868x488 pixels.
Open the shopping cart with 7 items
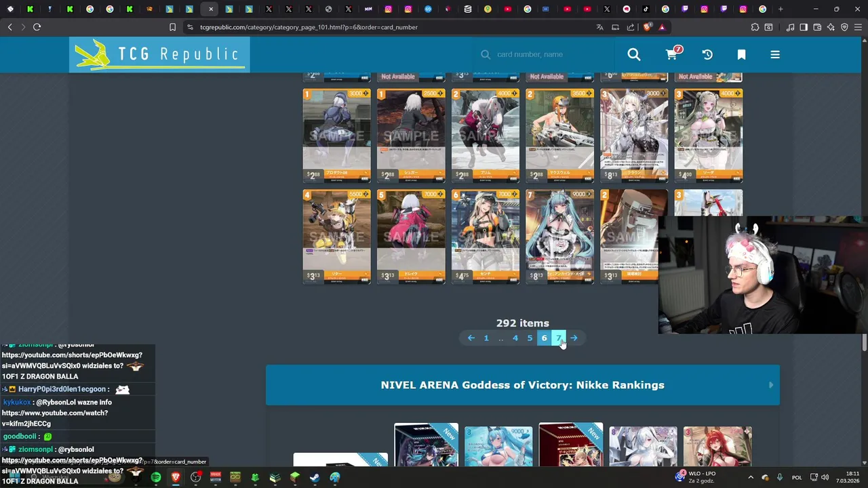coord(671,54)
